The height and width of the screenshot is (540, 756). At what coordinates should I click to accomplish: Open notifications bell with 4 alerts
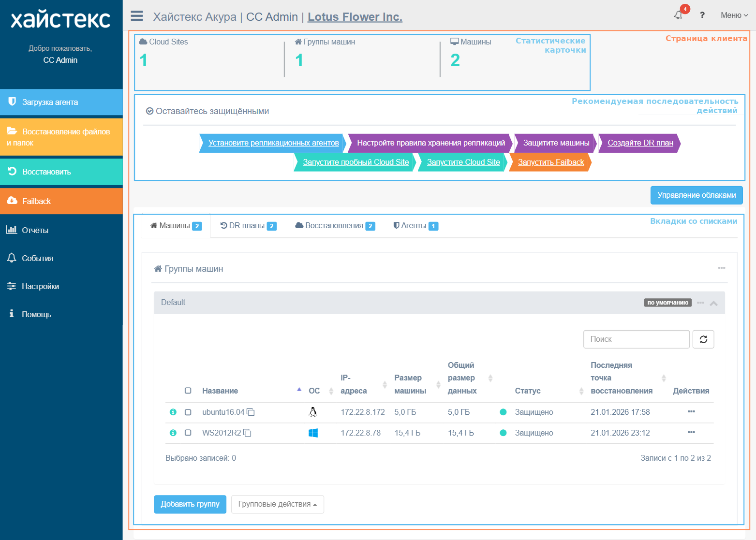point(679,15)
